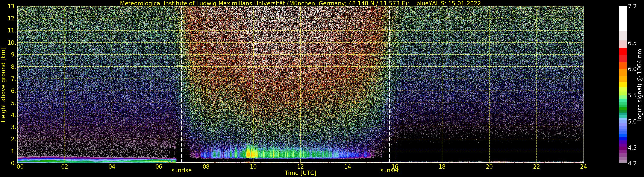Click the white dashed sunset marker line
The height and width of the screenshot is (177, 644).
coord(390,84)
